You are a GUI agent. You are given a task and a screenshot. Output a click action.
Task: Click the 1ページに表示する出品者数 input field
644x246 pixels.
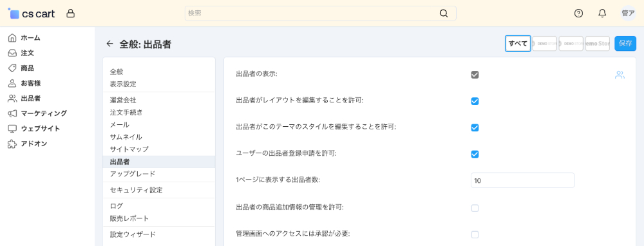522,180
